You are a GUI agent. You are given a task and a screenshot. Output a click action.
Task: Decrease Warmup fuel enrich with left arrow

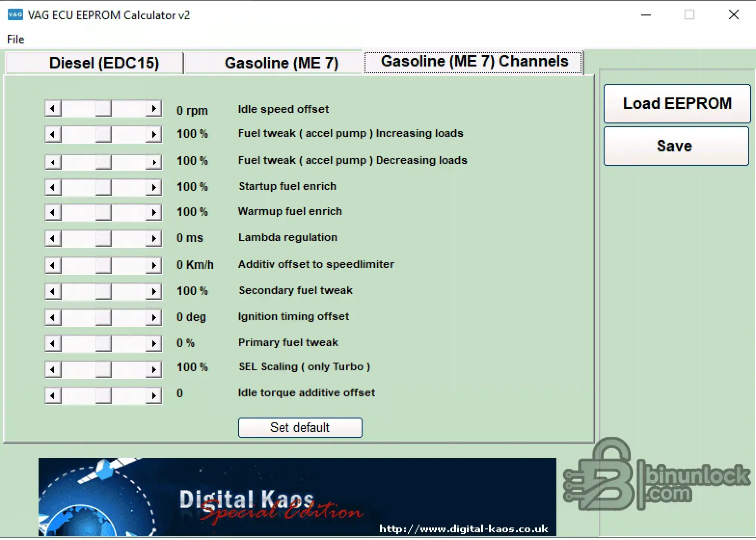click(x=53, y=213)
